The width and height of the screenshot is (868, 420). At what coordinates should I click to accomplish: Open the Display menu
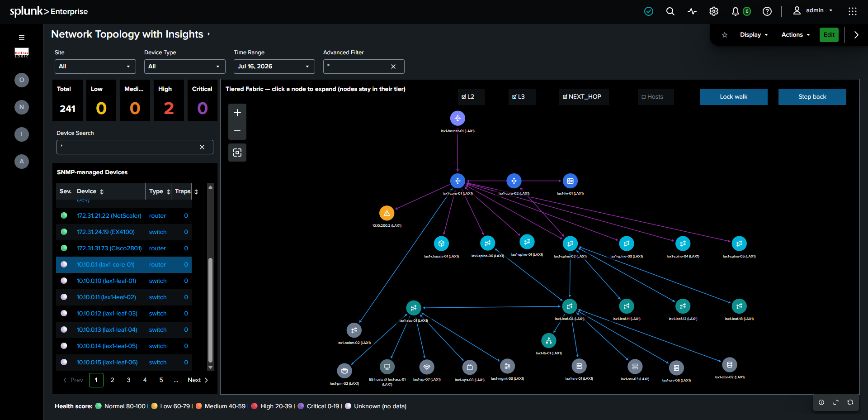point(754,35)
